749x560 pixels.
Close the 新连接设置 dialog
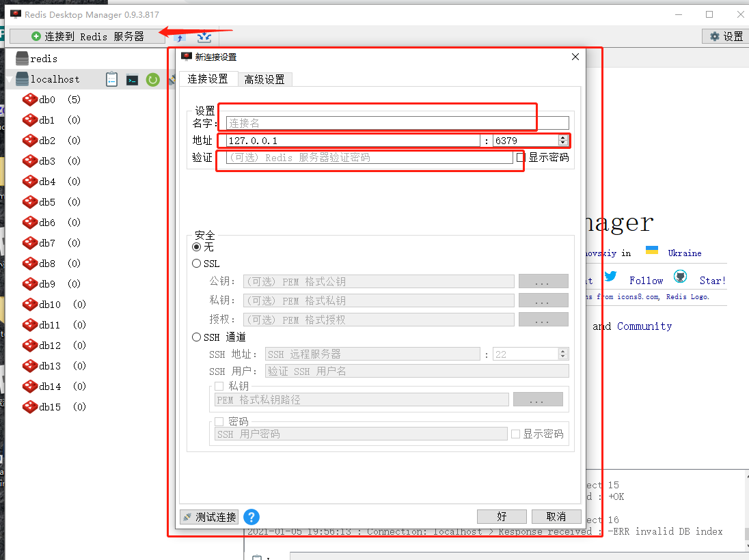point(575,57)
